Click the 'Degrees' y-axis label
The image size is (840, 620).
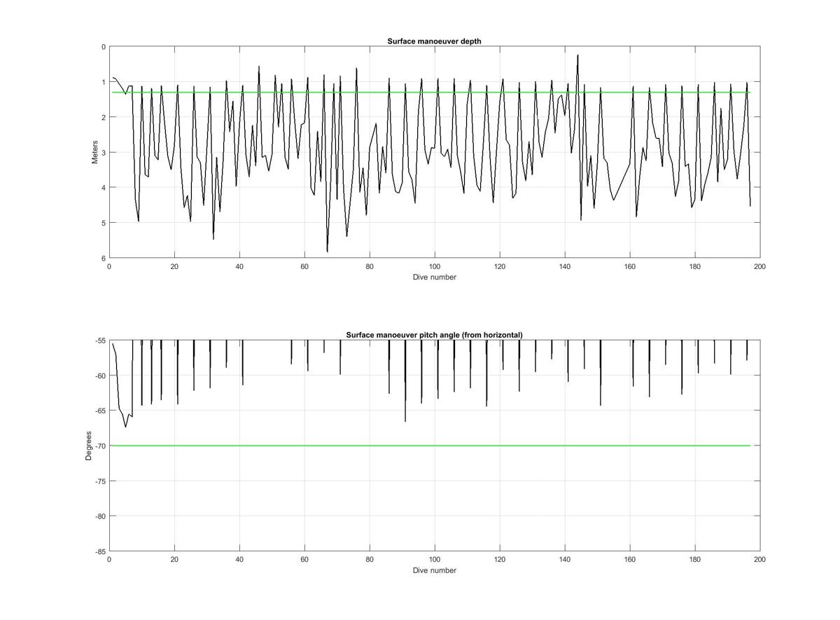click(89, 446)
